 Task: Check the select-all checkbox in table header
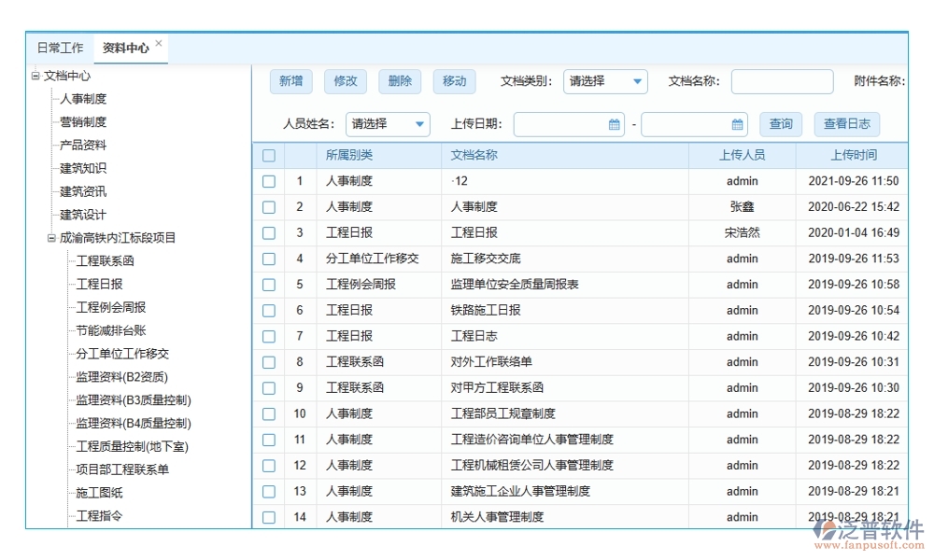pos(267,155)
